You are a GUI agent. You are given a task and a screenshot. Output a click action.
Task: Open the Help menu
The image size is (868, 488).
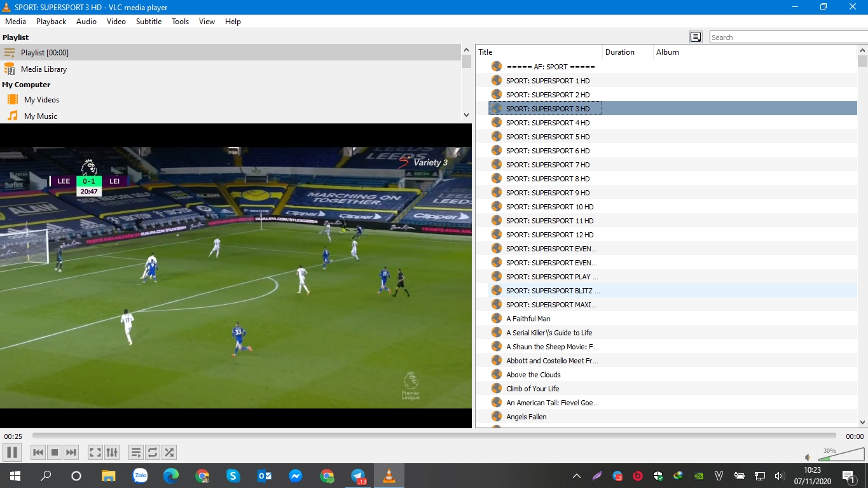click(233, 21)
